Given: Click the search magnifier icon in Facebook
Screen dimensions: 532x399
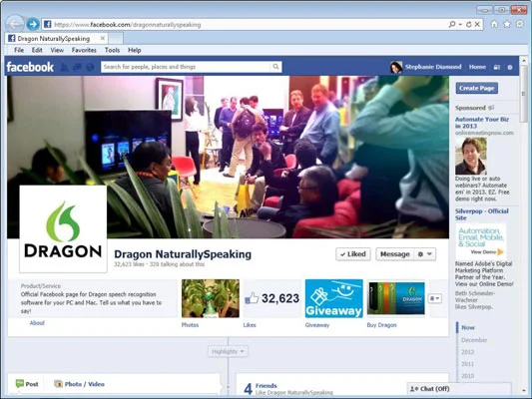Looking at the screenshot, I should [x=275, y=67].
